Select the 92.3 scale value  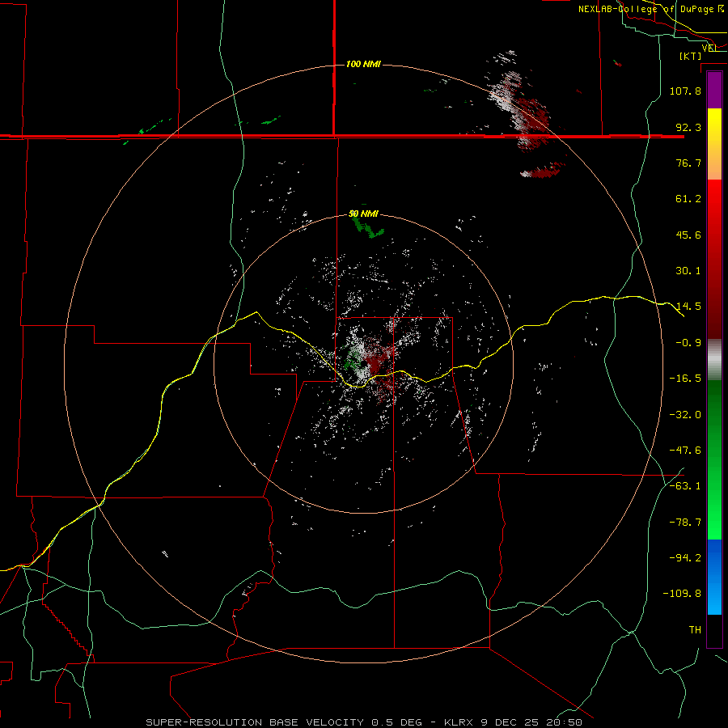click(688, 127)
